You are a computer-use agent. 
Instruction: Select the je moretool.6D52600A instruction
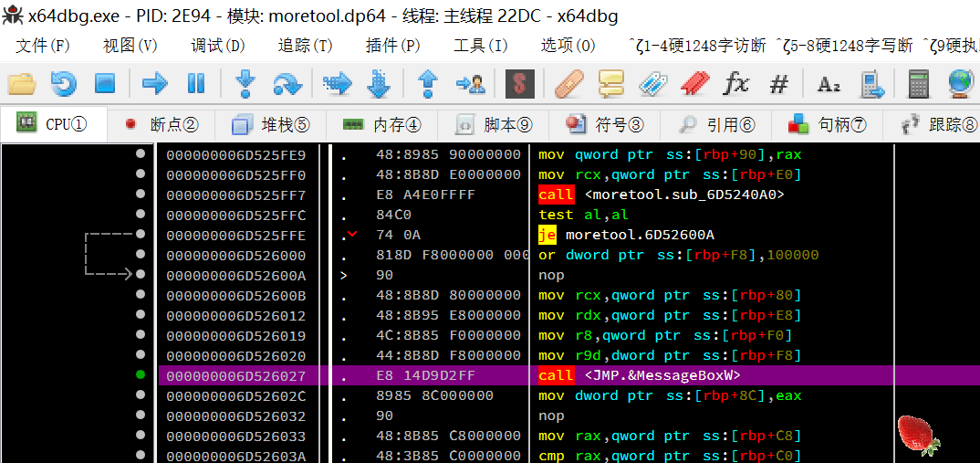[x=626, y=235]
